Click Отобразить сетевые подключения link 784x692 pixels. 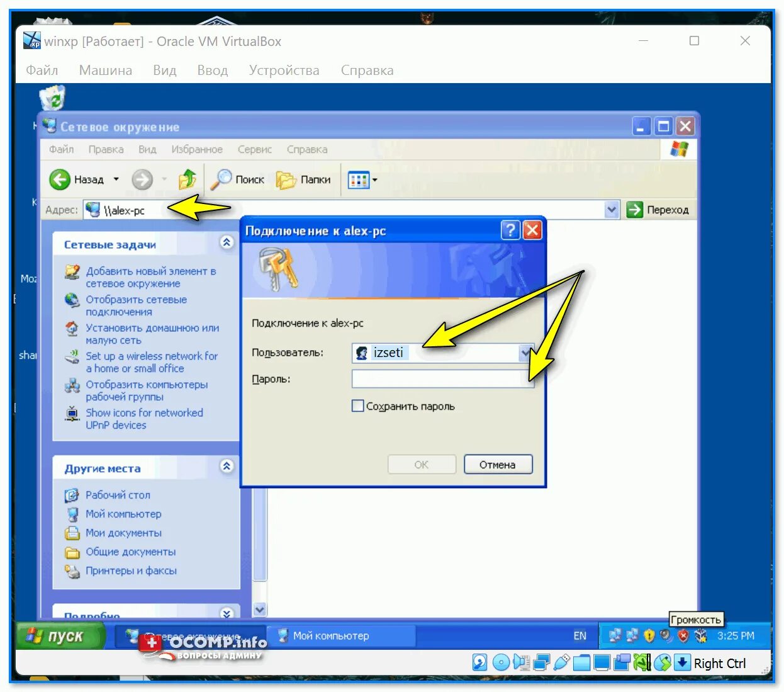(x=137, y=305)
